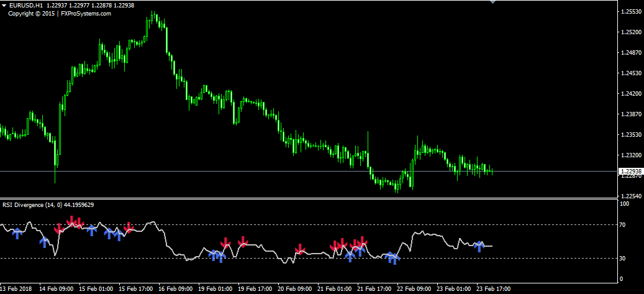The width and height of the screenshot is (644, 294).
Task: Select the leftmost blue up arrow signal
Action: coord(17,233)
